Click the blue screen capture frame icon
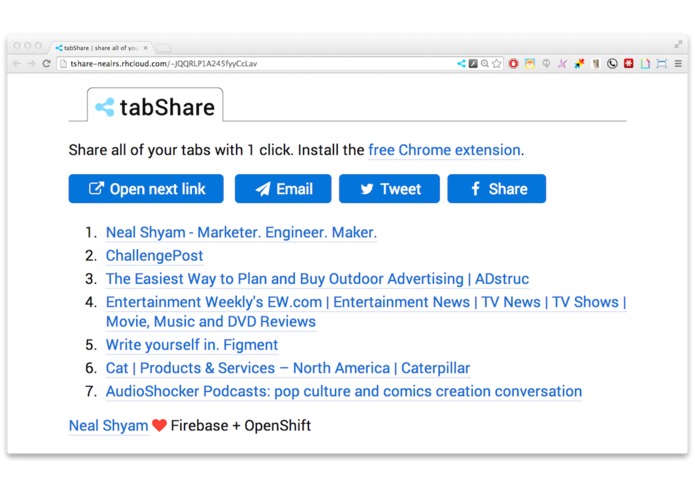 (662, 64)
